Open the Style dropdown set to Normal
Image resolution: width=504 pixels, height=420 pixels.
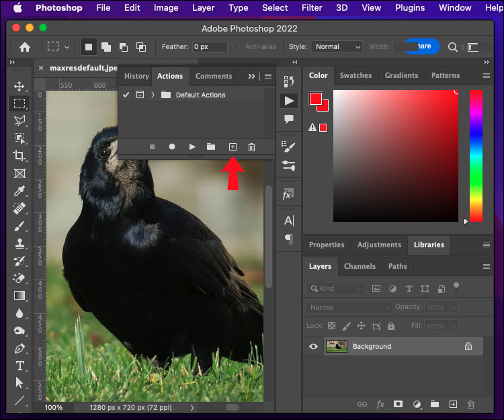[337, 47]
